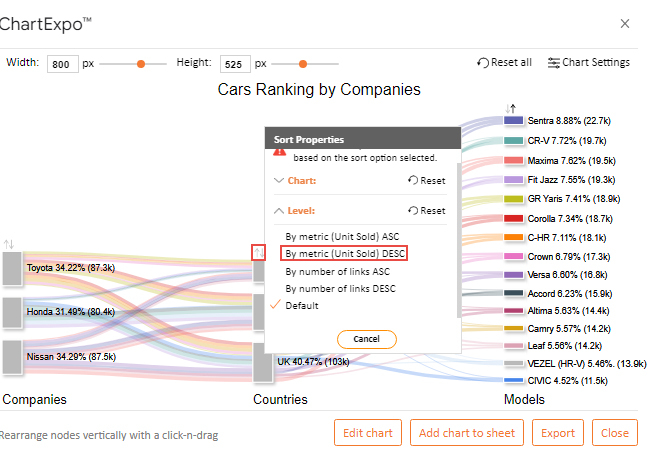Click the C-HR orange swatch
This screenshot has height=464, width=648.
[514, 237]
